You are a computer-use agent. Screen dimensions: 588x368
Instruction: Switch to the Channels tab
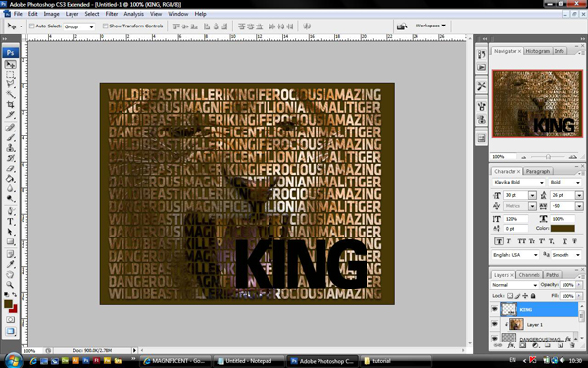[529, 275]
